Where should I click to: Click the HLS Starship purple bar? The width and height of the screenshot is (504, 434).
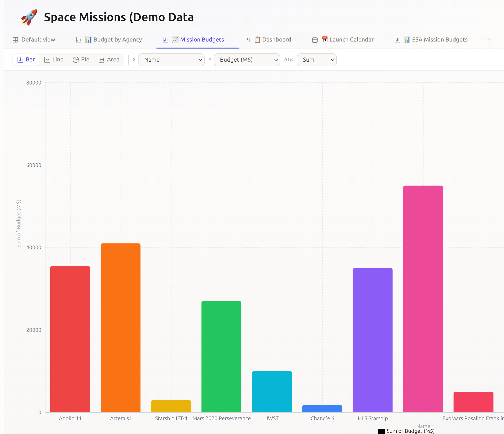coord(373,340)
